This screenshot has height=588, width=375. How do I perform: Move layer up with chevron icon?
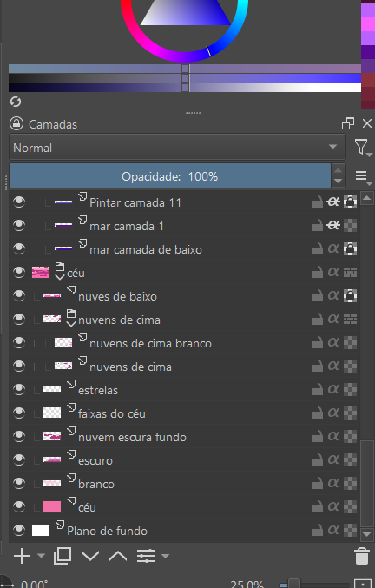tap(118, 556)
